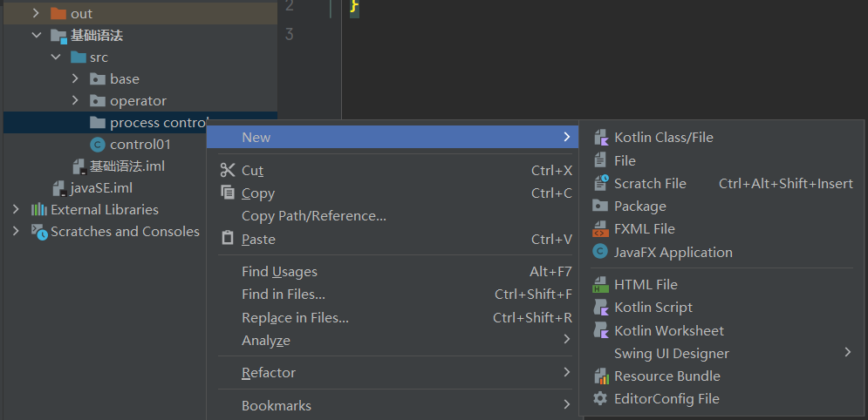868x420 pixels.
Task: Click the FXML File icon
Action: click(600, 229)
